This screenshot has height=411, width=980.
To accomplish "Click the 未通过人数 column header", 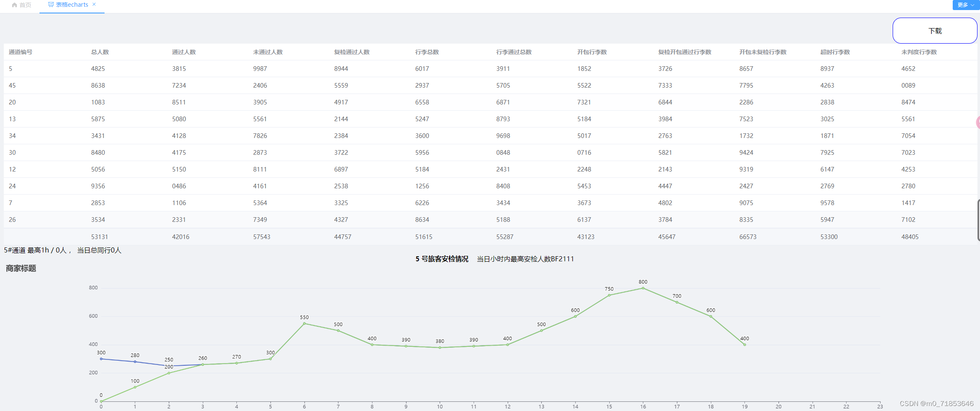I will pos(268,52).
